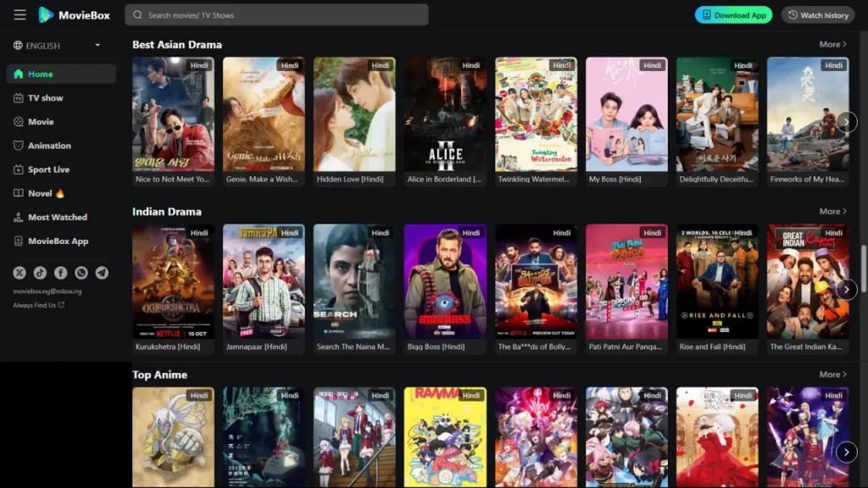Open Delightfully Deceitful poster
Screen dimensions: 868x488
[x=717, y=114]
